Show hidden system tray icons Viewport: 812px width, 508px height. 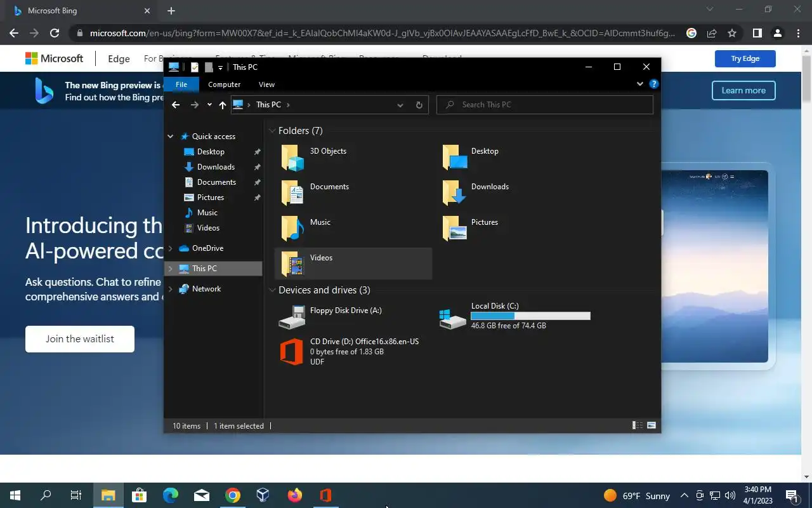coord(684,495)
